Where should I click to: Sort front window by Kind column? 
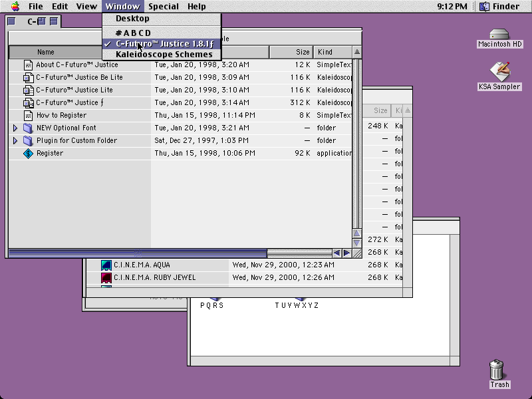pyautogui.click(x=333, y=53)
